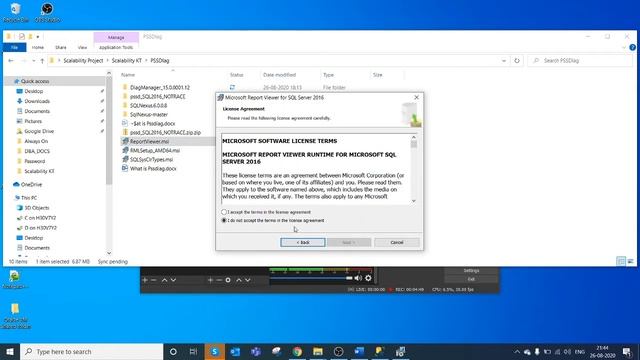Viewport: 640px width, 360px height.
Task: Open Google Chrome from the taskbar
Action: pos(297,351)
